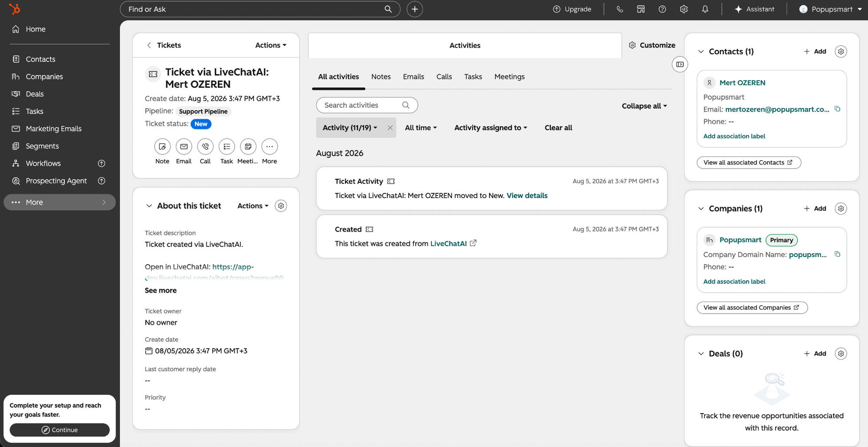Open the marketplace icon in top bar

pos(641,9)
